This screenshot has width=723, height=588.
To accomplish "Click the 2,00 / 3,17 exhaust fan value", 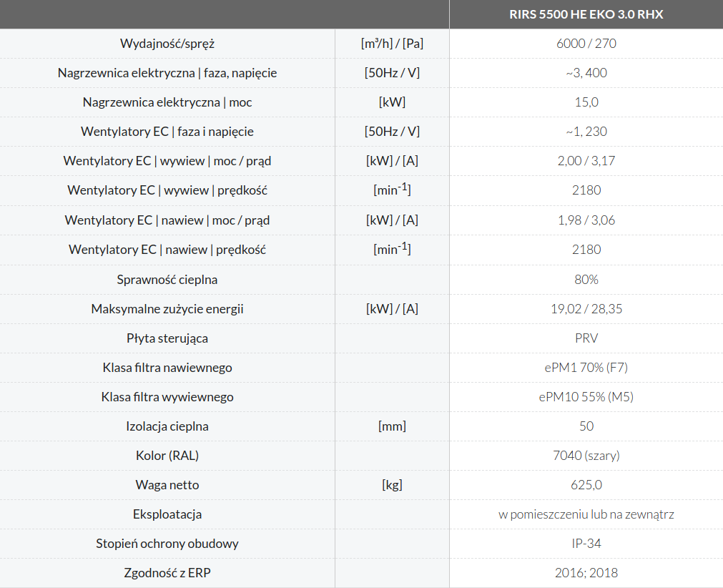I will 586,161.
